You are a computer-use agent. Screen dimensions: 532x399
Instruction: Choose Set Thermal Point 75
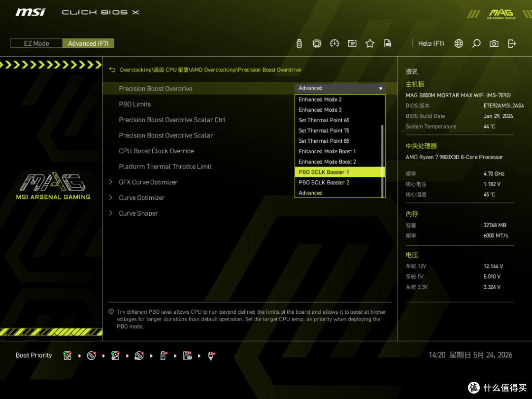[339, 131]
